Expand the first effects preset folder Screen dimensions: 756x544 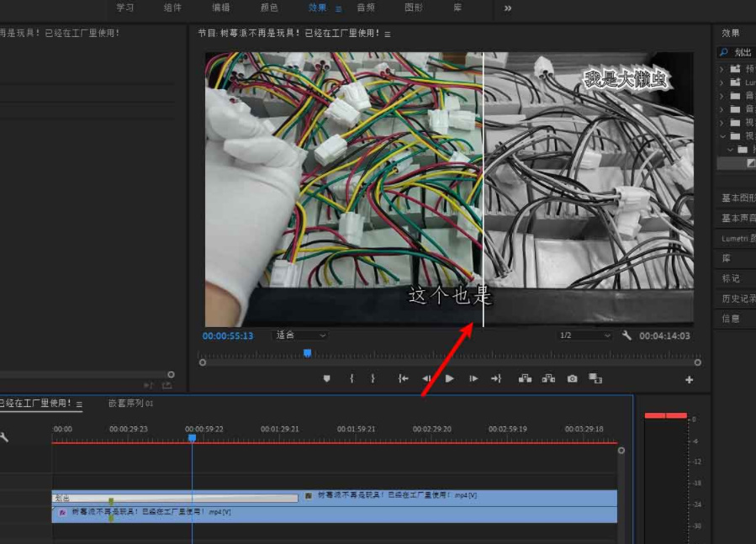click(x=722, y=69)
